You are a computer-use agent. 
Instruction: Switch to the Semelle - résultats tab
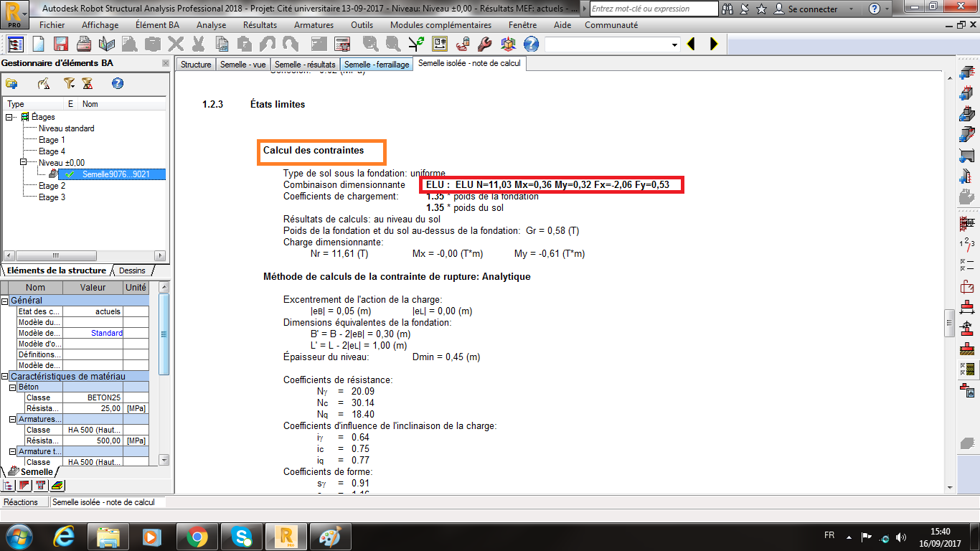[x=305, y=65]
